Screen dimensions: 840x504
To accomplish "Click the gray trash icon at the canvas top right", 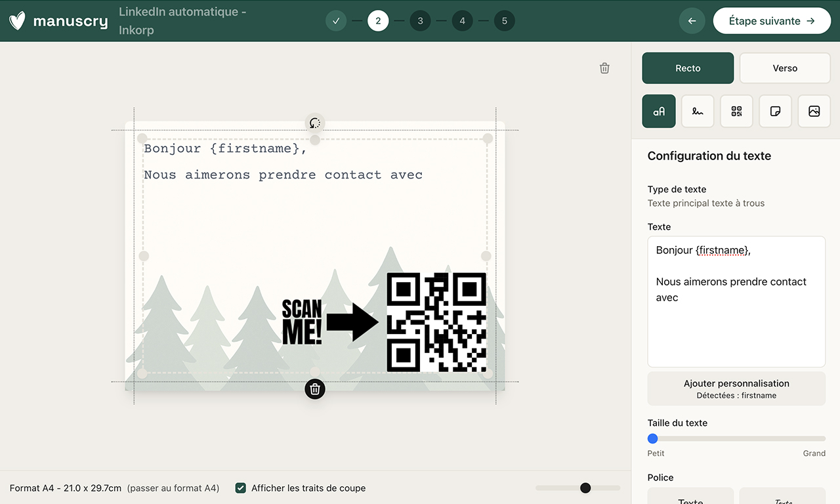I will click(604, 68).
